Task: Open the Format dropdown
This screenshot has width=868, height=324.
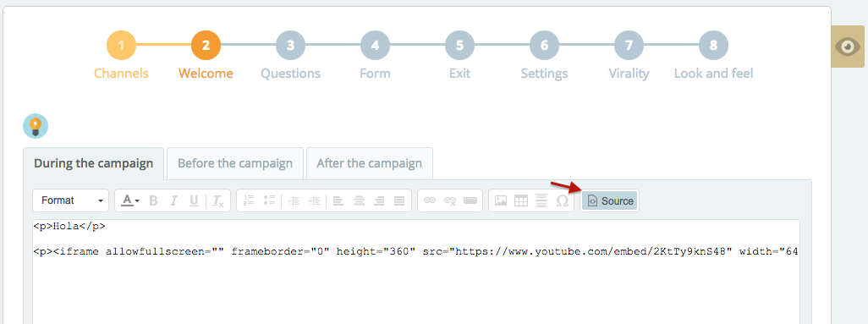Action: 70,200
